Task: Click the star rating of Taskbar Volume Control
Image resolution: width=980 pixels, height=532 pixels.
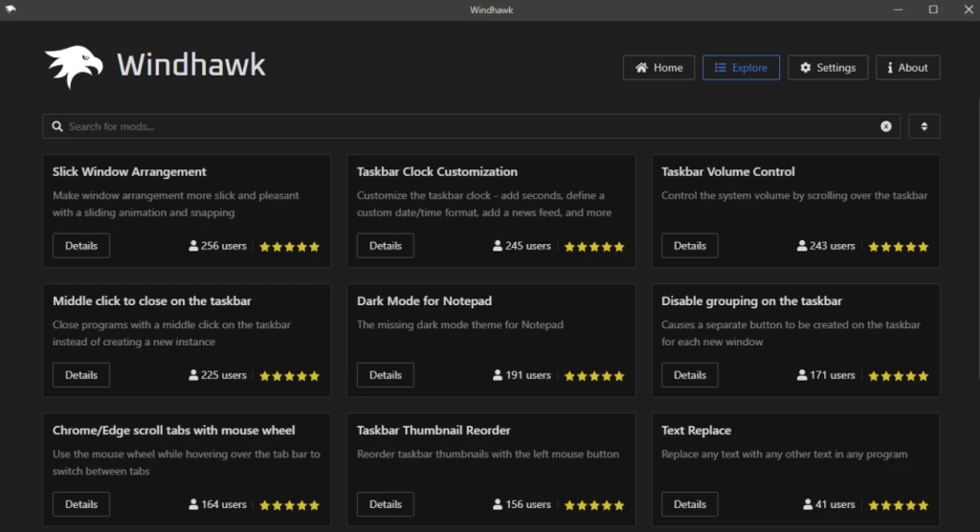Action: [x=898, y=246]
